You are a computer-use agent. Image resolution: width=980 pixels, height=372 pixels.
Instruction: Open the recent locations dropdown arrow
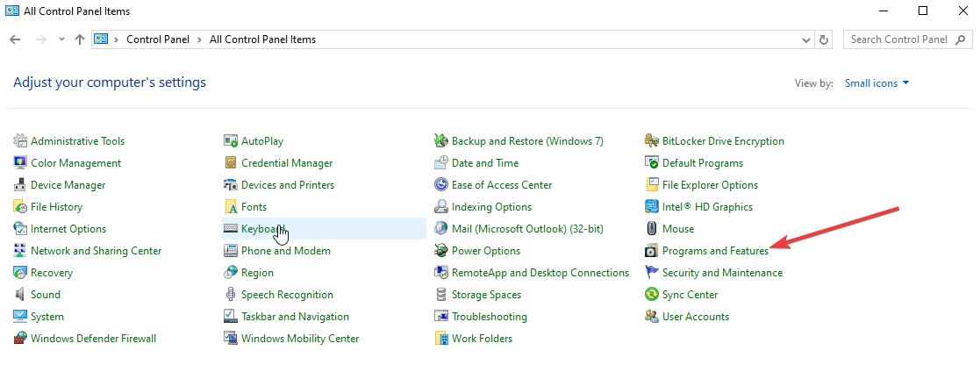pyautogui.click(x=61, y=39)
